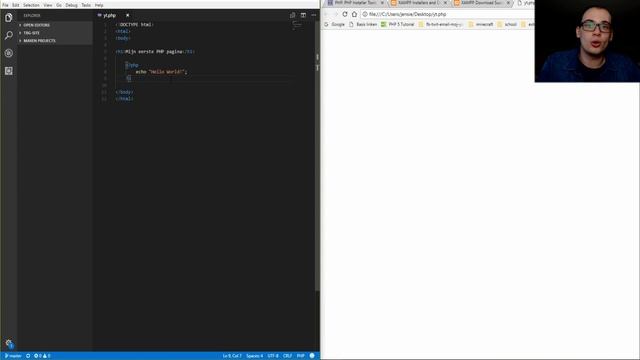Click the closing </body> tag line
This screenshot has height=360, width=640.
[x=124, y=92]
